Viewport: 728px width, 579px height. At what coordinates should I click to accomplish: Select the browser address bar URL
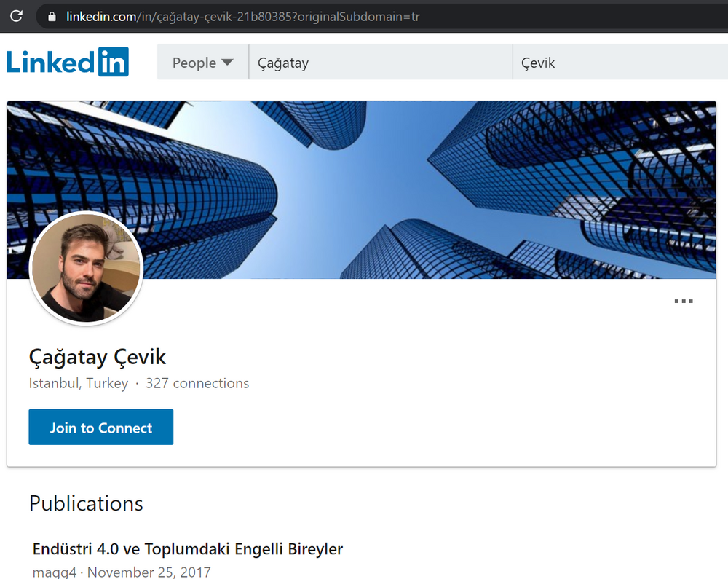pyautogui.click(x=291, y=16)
